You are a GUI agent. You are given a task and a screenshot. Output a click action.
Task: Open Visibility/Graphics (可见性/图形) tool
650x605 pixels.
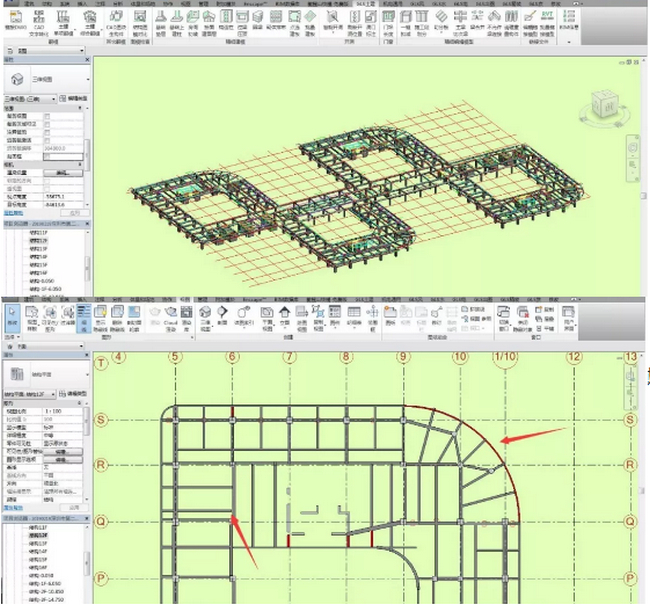(x=50, y=318)
